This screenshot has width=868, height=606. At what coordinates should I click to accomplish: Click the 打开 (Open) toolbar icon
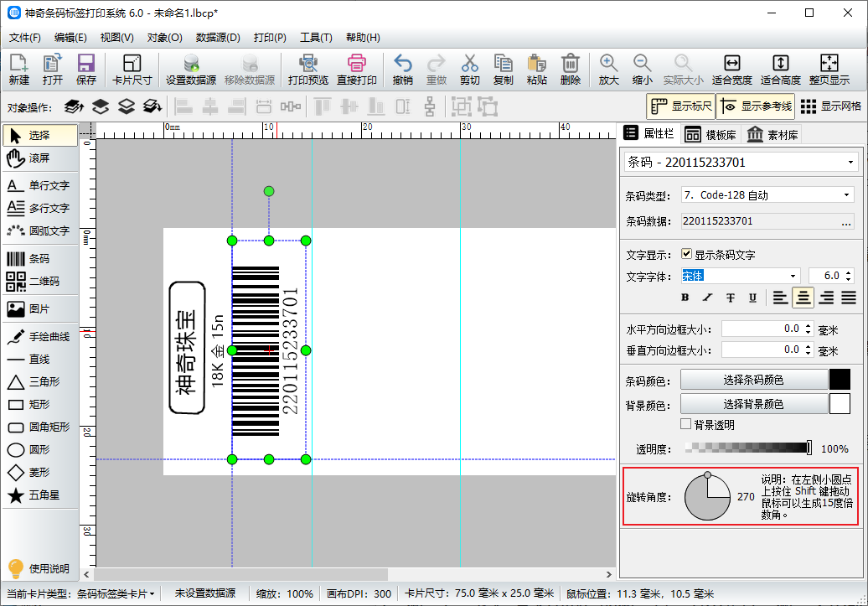click(53, 70)
